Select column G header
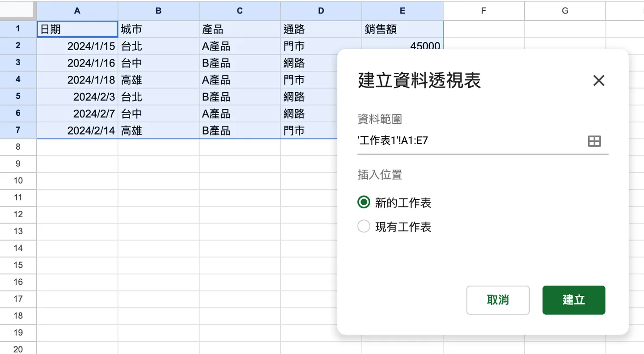Screen dimensions: 644x354 coord(565,11)
